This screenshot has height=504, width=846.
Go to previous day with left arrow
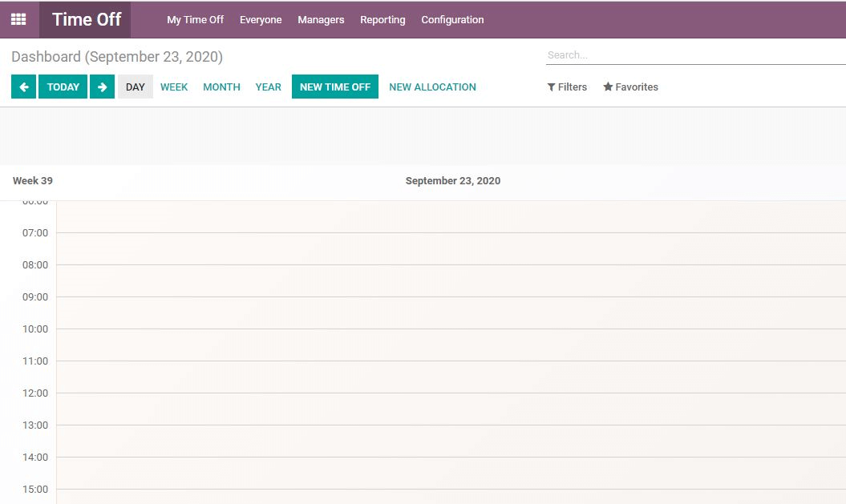24,87
